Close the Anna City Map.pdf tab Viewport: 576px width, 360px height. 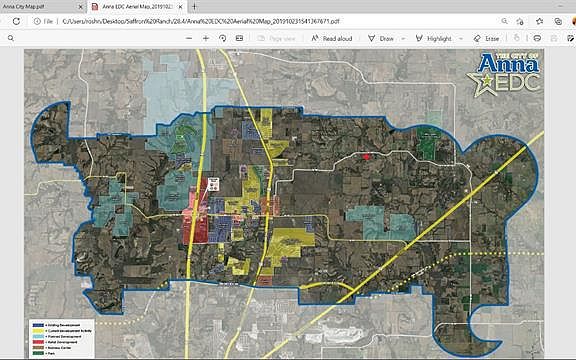80,7
